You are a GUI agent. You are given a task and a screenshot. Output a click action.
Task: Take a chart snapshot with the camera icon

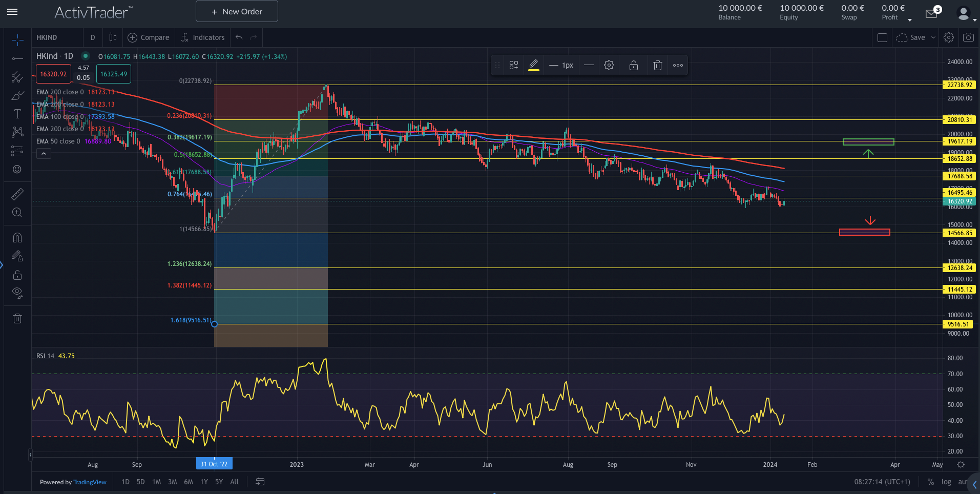pos(968,37)
